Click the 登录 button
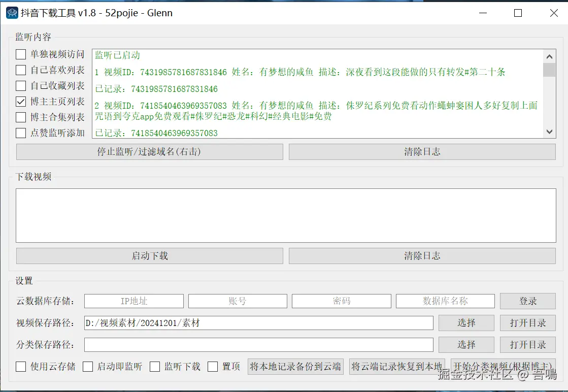The width and height of the screenshot is (568, 392). click(x=528, y=301)
